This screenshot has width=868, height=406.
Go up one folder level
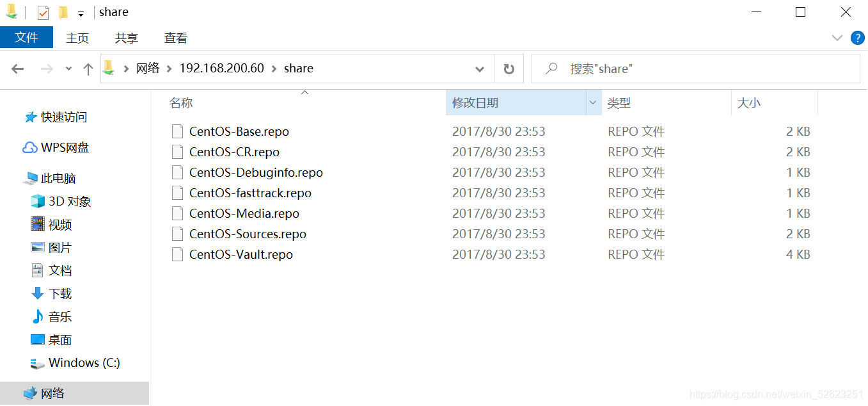pos(88,69)
